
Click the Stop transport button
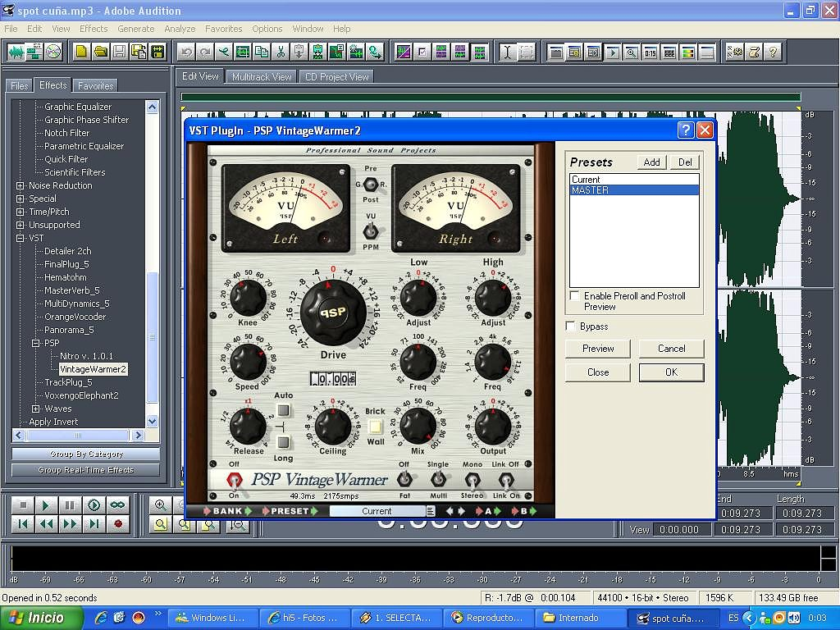coord(23,505)
